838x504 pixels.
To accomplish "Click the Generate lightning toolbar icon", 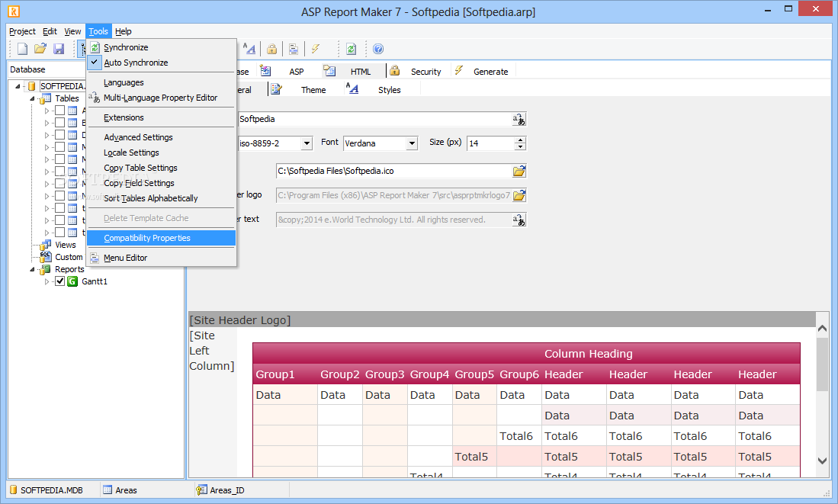I will coord(316,49).
